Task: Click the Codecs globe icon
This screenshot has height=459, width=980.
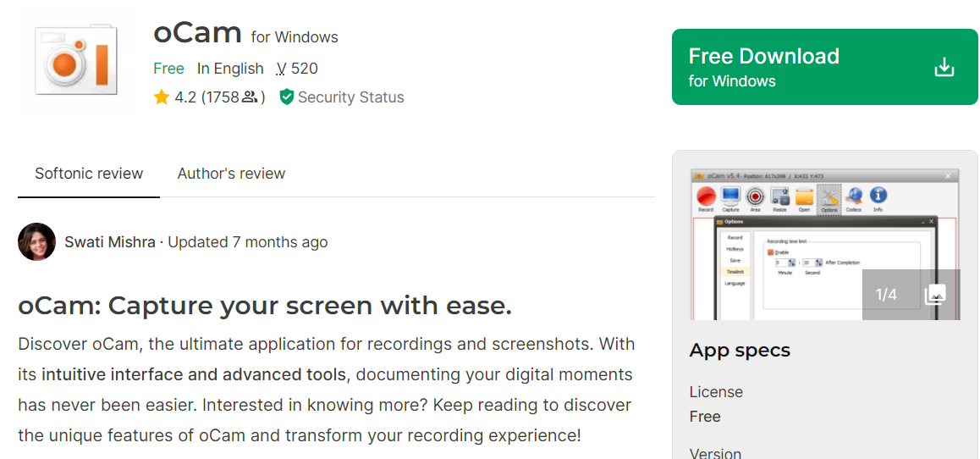Action: (x=854, y=196)
